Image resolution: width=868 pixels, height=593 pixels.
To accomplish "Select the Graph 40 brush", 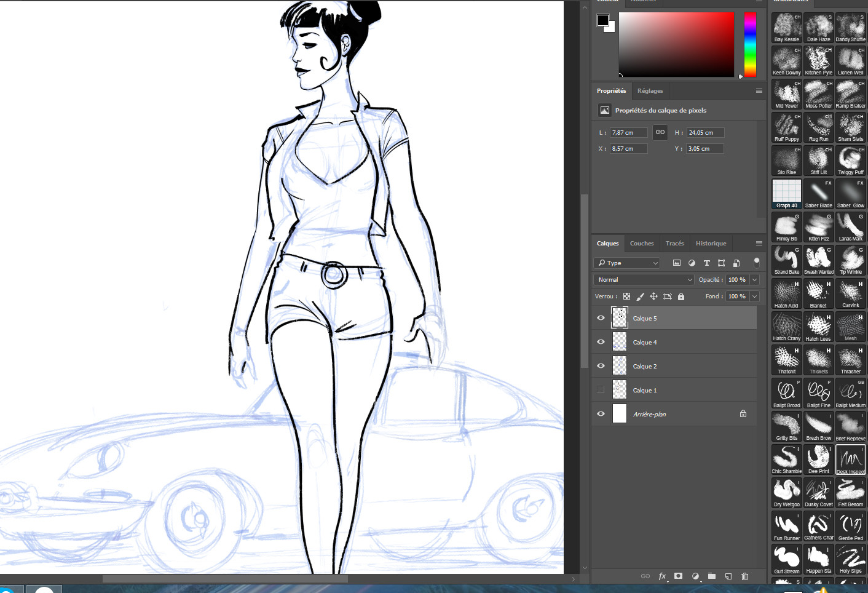I will (x=787, y=194).
